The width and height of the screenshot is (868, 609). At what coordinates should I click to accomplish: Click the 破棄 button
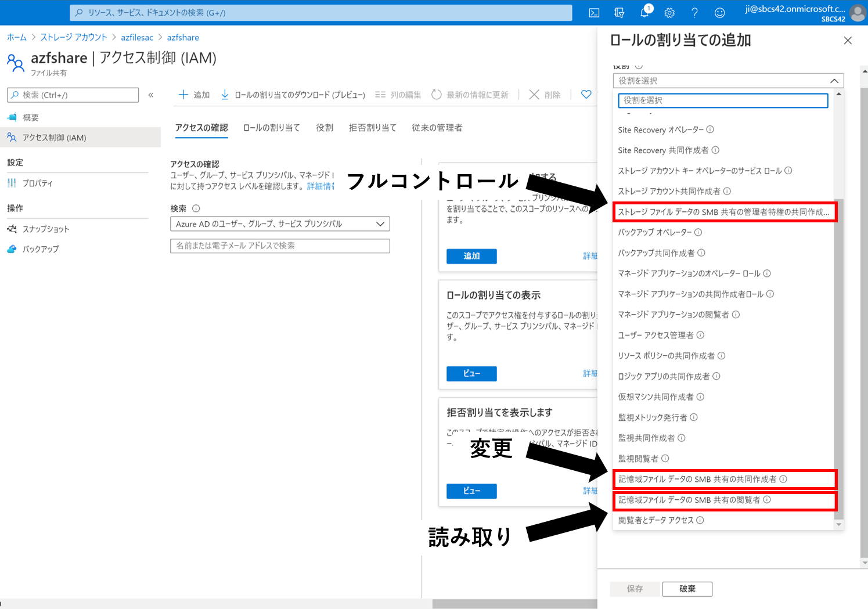click(x=687, y=589)
